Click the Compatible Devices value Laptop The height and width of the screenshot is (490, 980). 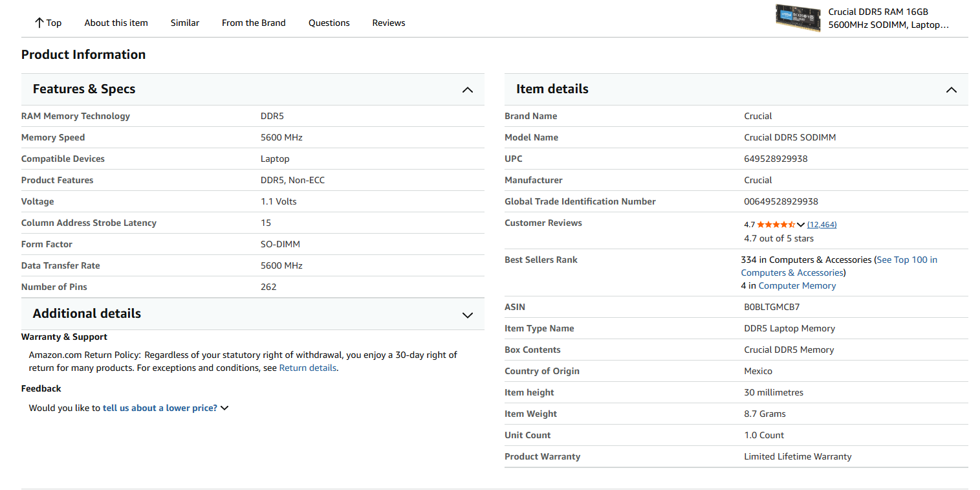(275, 159)
